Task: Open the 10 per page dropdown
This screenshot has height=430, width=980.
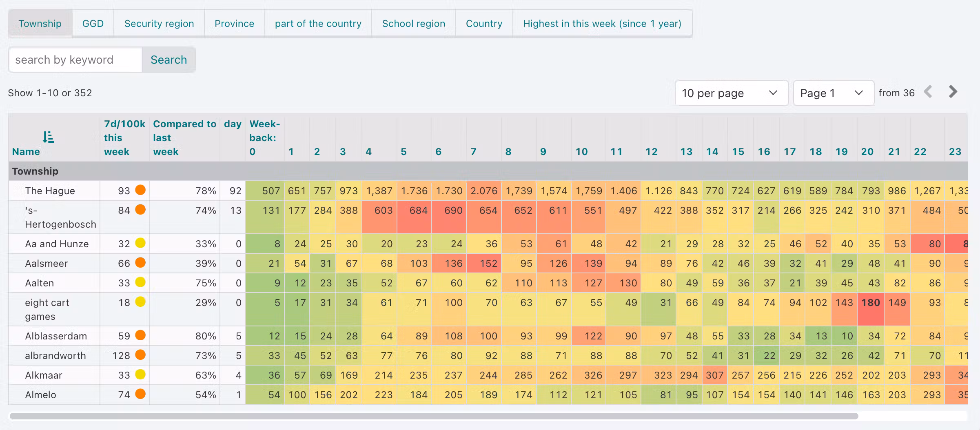Action: click(731, 93)
